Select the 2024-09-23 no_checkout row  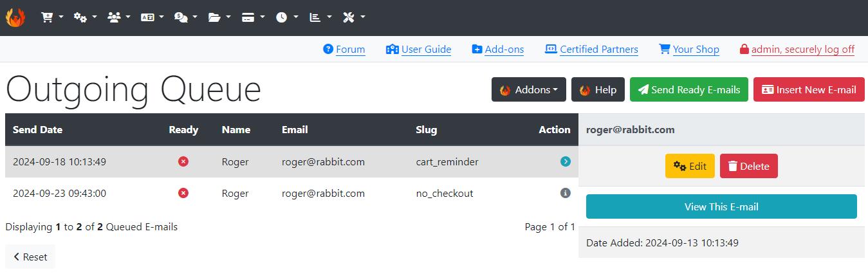(291, 193)
